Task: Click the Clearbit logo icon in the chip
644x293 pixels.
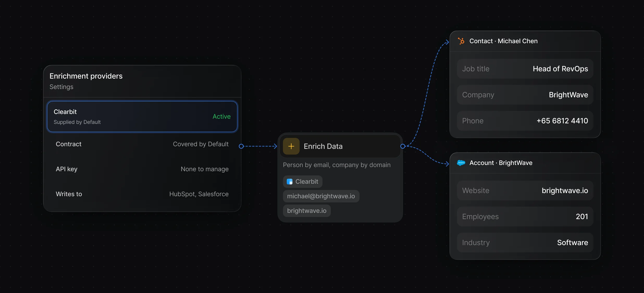Action: (290, 182)
